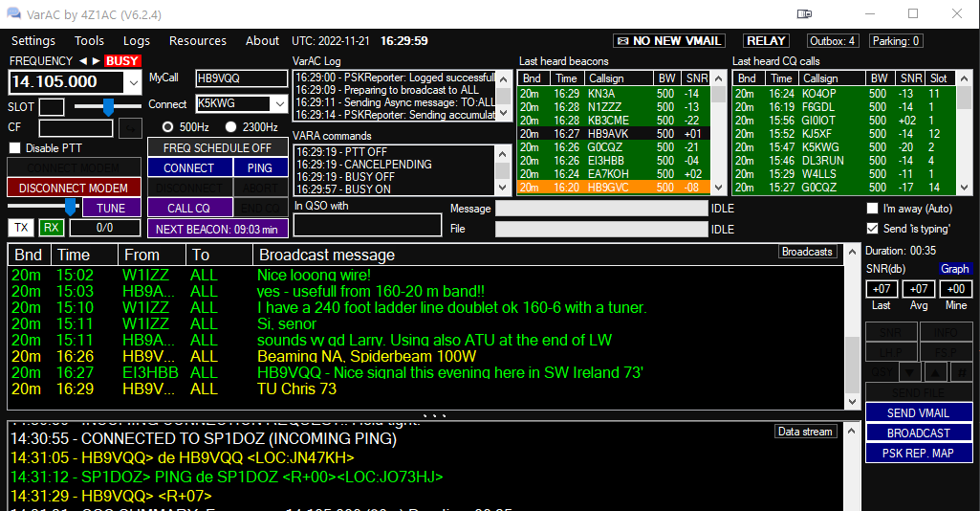Select the 2300Hz bandwidth radio button

[x=230, y=127]
